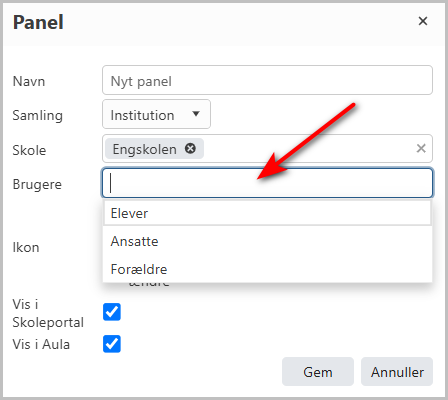Focus the Brugere search field
This screenshot has width=448, height=400.
pyautogui.click(x=267, y=183)
